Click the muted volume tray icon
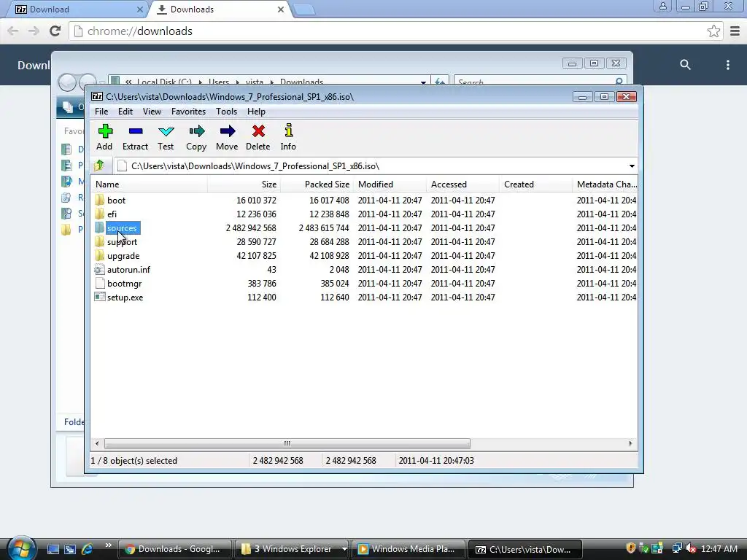Screen dimensions: 747x560 pos(690,548)
